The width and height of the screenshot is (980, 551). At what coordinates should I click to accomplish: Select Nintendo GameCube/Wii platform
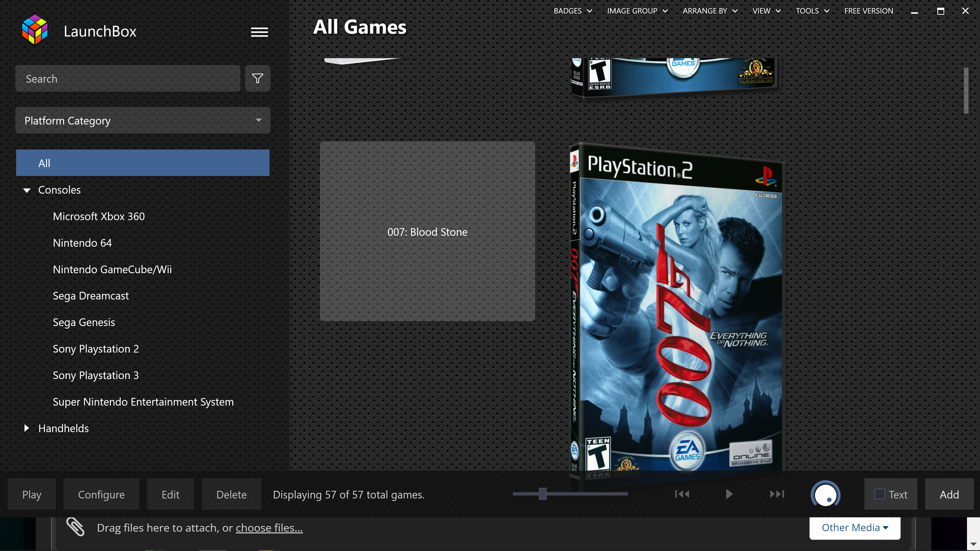[x=112, y=269]
